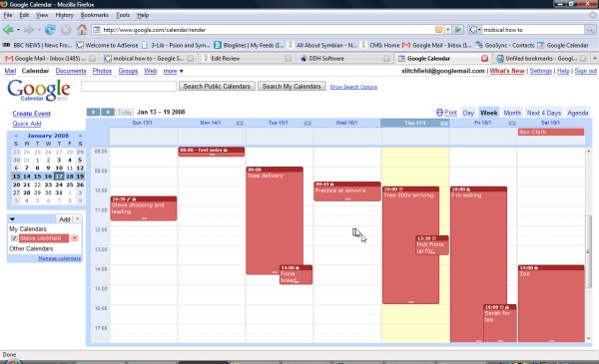The image size is (599, 364).
Task: Go to next week arrow
Action: coord(108,112)
